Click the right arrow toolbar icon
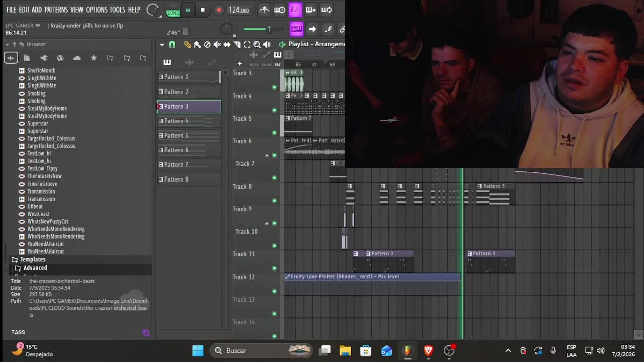Viewport: 644px width, 362px height. coord(312,29)
